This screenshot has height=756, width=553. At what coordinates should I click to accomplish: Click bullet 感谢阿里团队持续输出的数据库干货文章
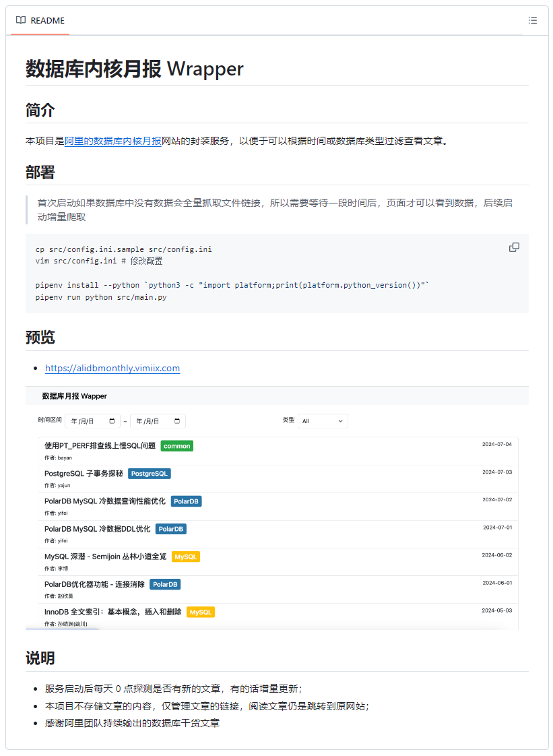[x=132, y=723]
